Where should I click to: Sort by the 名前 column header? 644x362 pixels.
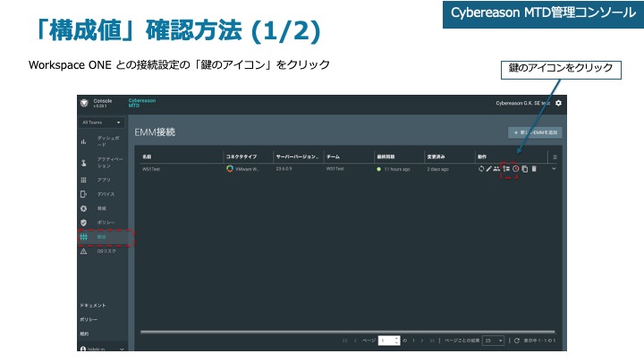147,156
